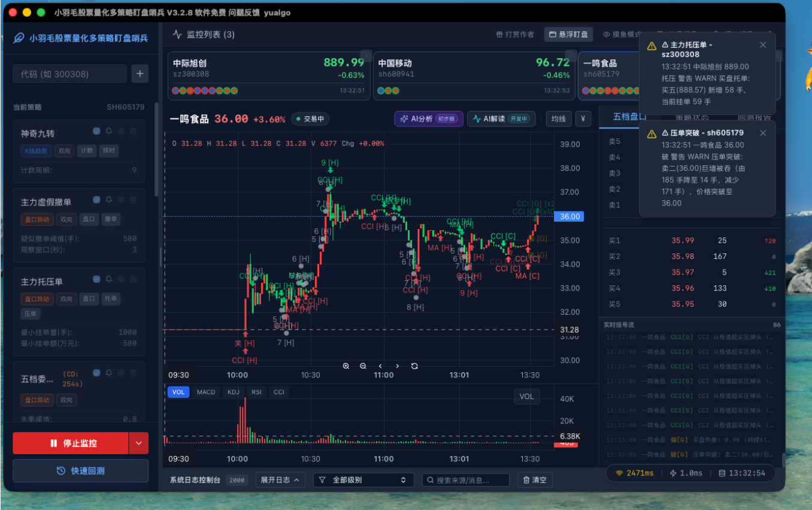Open the AI分析 analysis feature
Viewport: 812px width, 510px height.
point(428,119)
